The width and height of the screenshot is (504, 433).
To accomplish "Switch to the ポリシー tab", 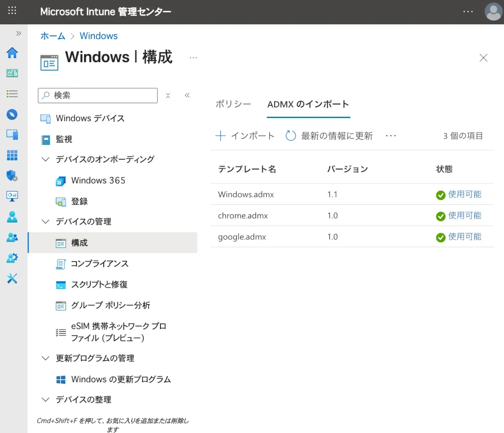I will pyautogui.click(x=233, y=104).
